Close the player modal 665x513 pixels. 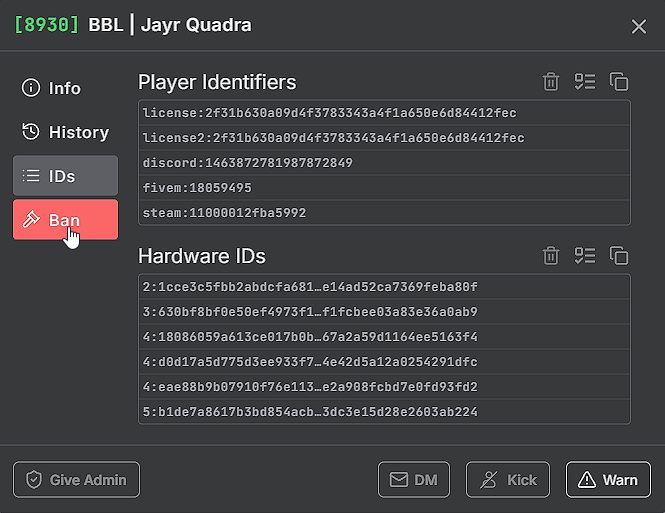[638, 26]
